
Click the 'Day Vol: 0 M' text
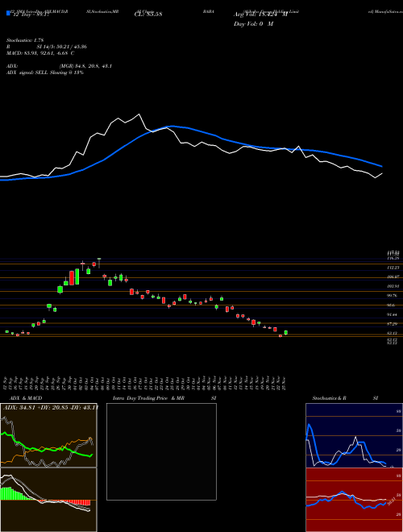coord(253,24)
